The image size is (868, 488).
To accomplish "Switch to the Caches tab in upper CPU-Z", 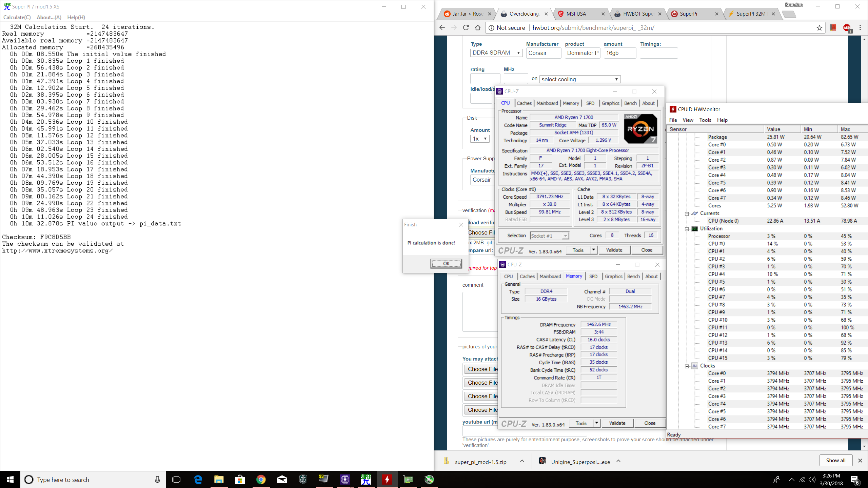I will click(524, 103).
